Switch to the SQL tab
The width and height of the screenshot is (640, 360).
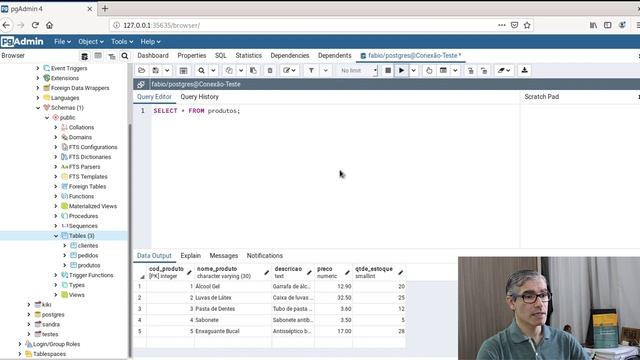pyautogui.click(x=220, y=56)
